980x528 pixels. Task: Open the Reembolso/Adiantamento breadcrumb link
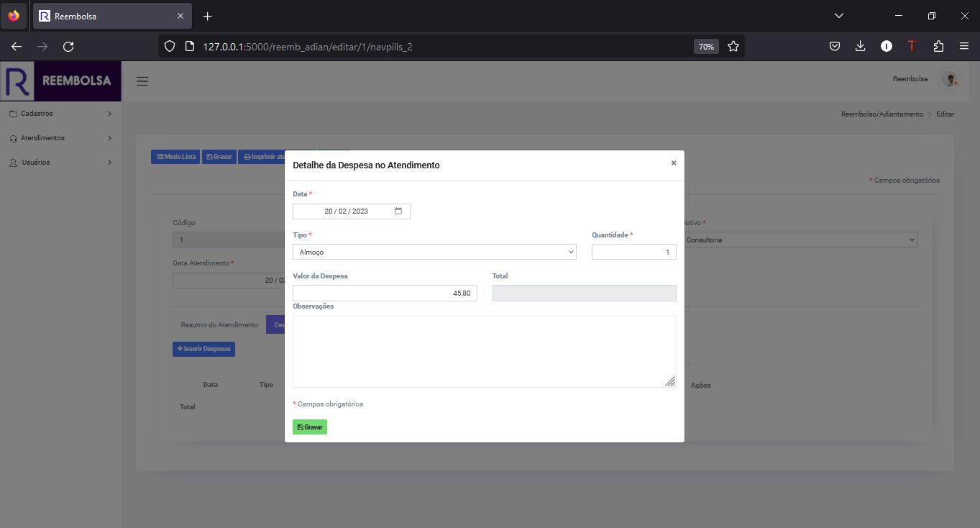tap(881, 114)
